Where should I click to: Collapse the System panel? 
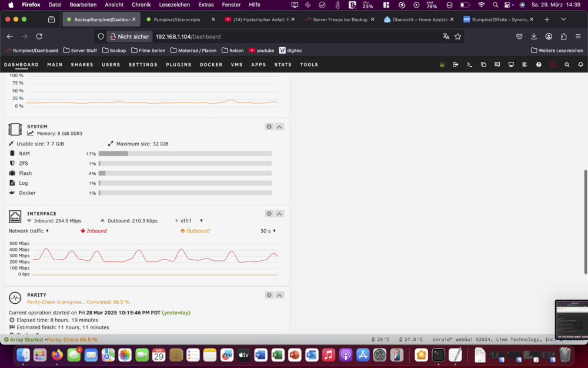click(279, 127)
